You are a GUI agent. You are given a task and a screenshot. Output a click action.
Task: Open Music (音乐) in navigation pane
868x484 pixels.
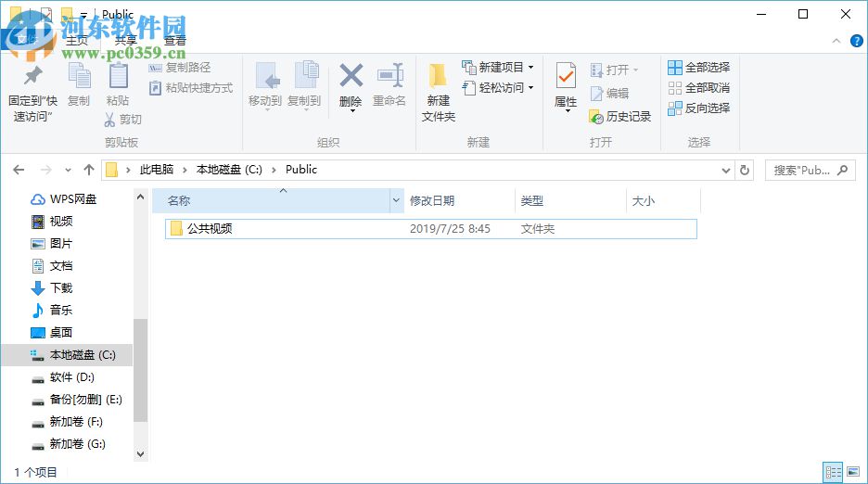pyautogui.click(x=52, y=310)
